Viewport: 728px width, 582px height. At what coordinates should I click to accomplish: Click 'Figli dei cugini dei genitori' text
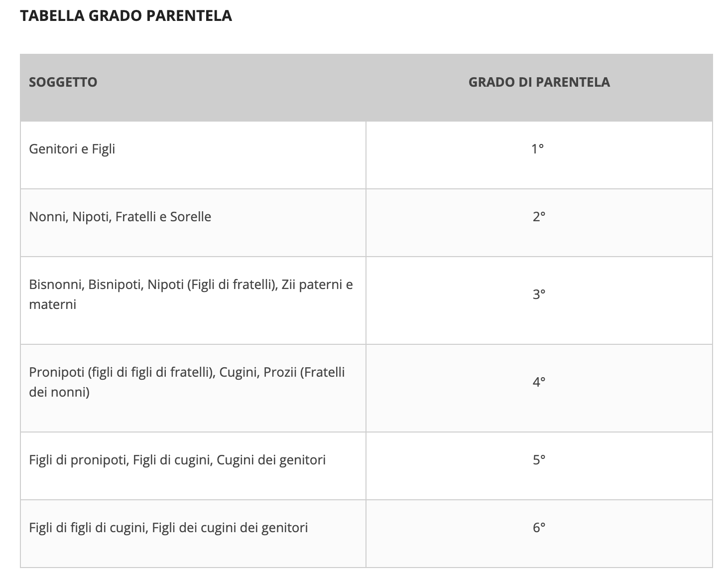click(230, 528)
